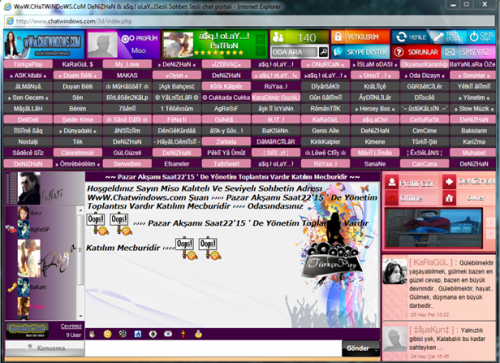Expand the Gönder send options arrow
Image resolution: width=500 pixels, height=363 pixels.
[376, 349]
